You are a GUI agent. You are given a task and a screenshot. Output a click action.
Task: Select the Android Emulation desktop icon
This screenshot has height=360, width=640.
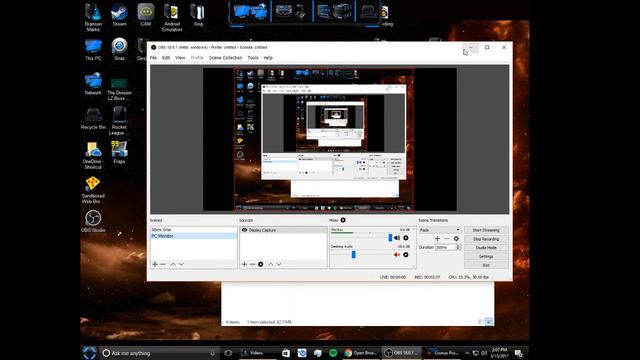click(x=172, y=18)
